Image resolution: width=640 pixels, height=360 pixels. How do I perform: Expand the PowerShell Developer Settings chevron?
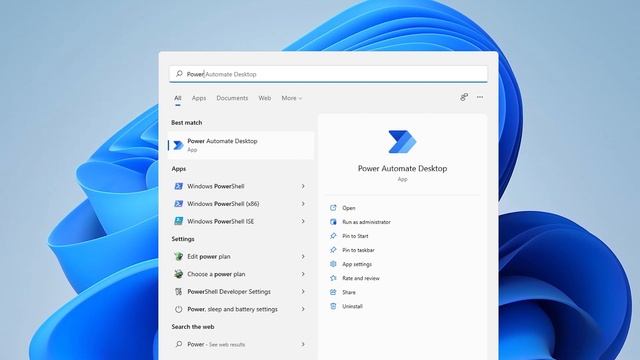[x=303, y=291]
